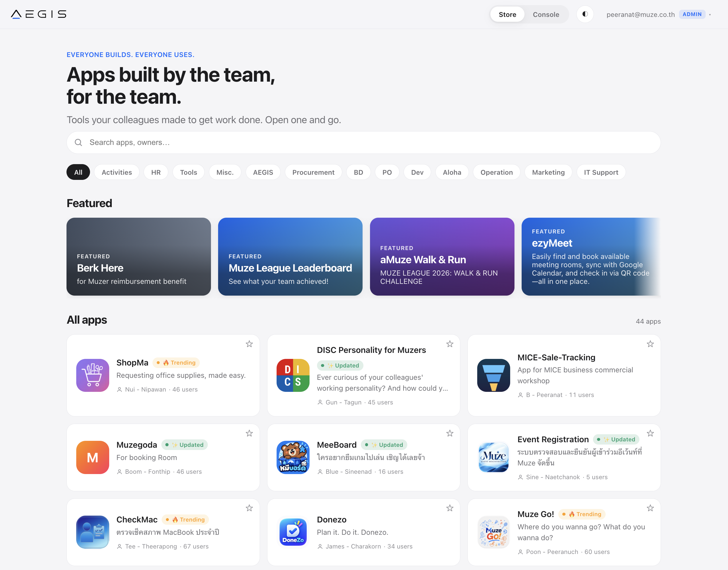The image size is (728, 570).
Task: Click the ADMIN badge beside the email
Action: [692, 14]
